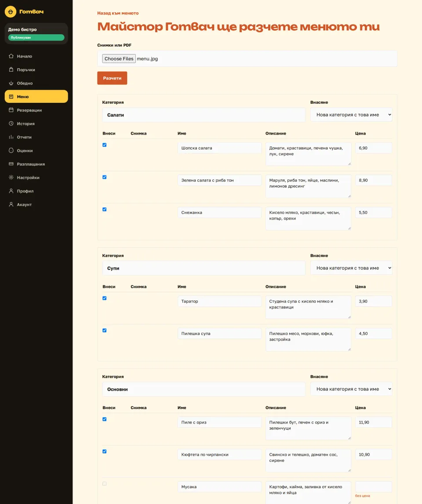Click the Разплащания card icon
Image resolution: width=422 pixels, height=504 pixels.
(x=11, y=164)
